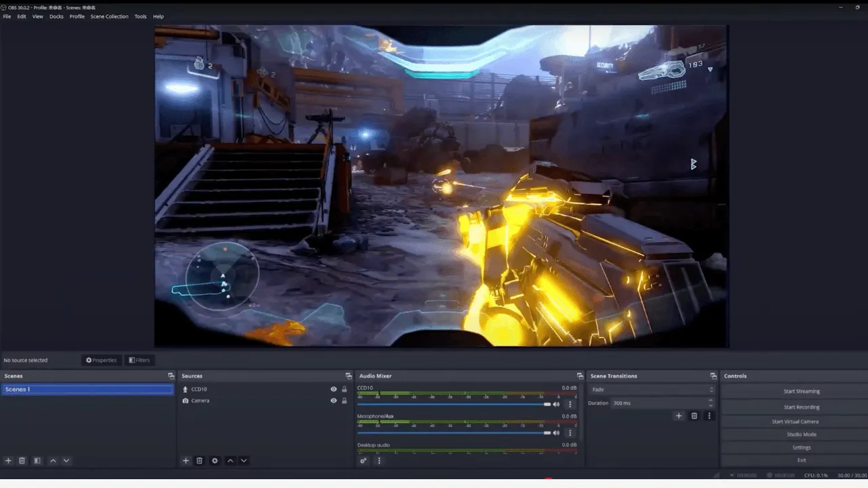Move scene down using Scenes down arrow

66,460
